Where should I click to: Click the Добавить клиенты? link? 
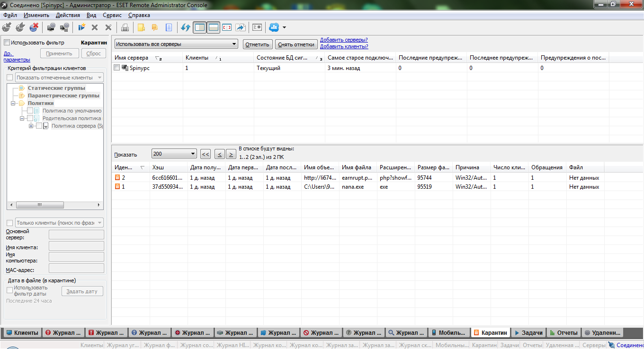click(x=344, y=46)
